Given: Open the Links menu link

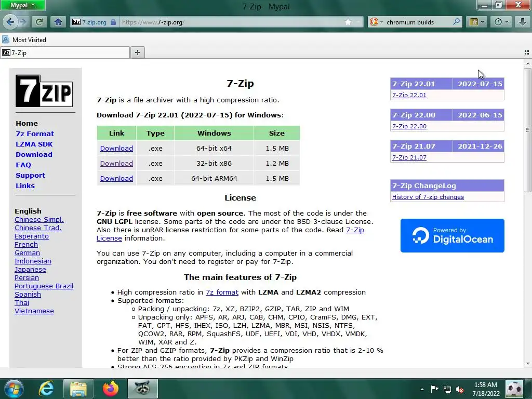Looking at the screenshot, I should 25,185.
